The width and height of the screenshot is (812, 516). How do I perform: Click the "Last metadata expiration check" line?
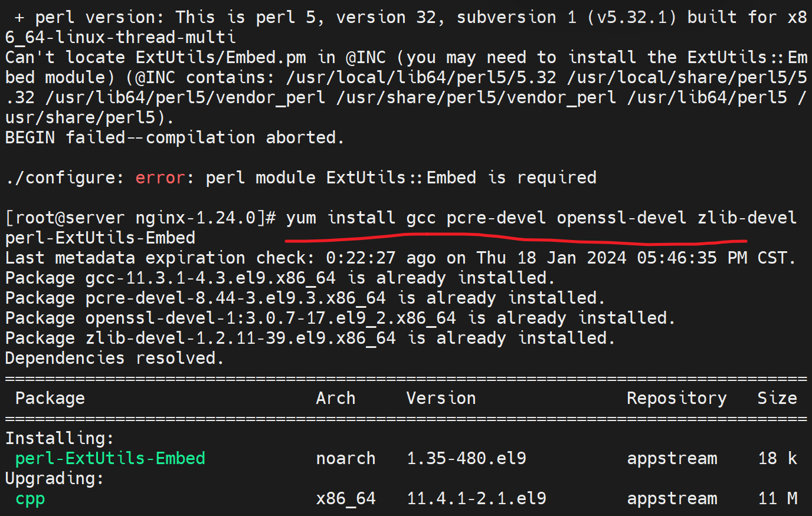click(x=400, y=258)
